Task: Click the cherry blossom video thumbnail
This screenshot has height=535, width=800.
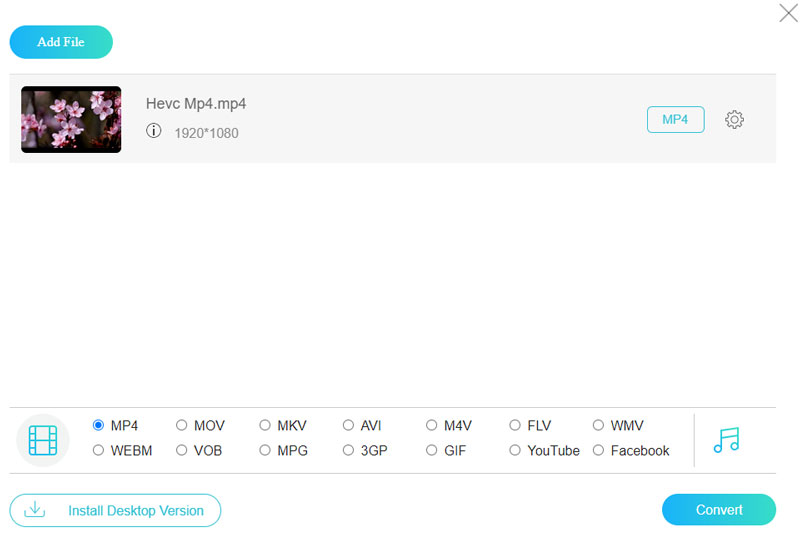Action: pos(71,119)
